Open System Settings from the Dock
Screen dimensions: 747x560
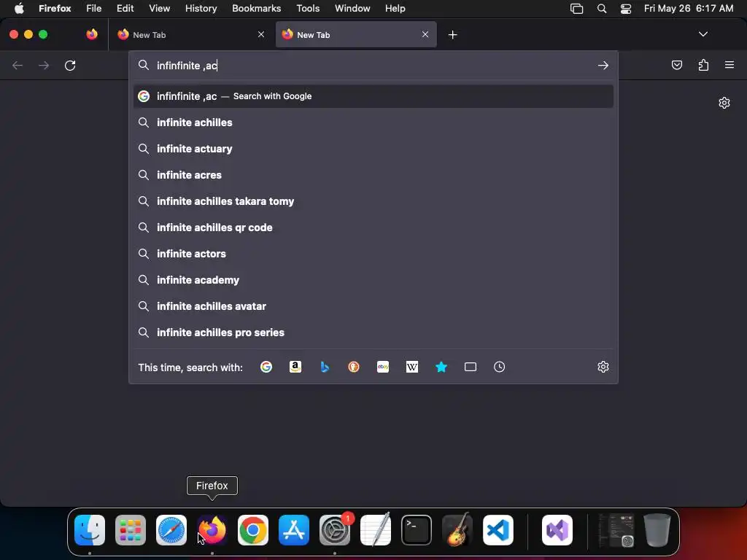(x=335, y=530)
